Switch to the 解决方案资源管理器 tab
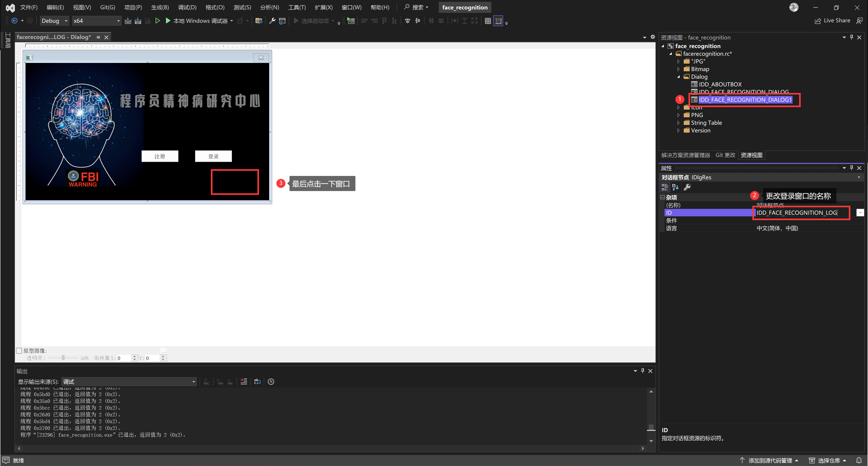The height and width of the screenshot is (466, 868). click(685, 155)
